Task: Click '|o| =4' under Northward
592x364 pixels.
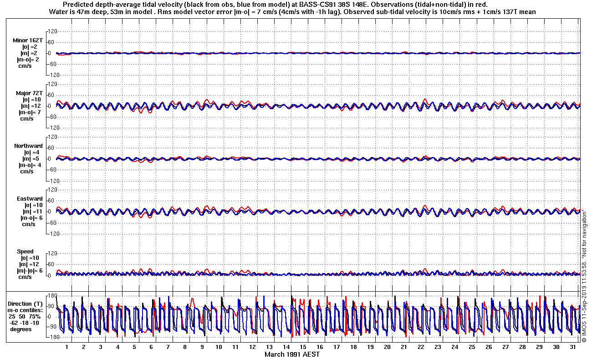Action: tap(32, 152)
